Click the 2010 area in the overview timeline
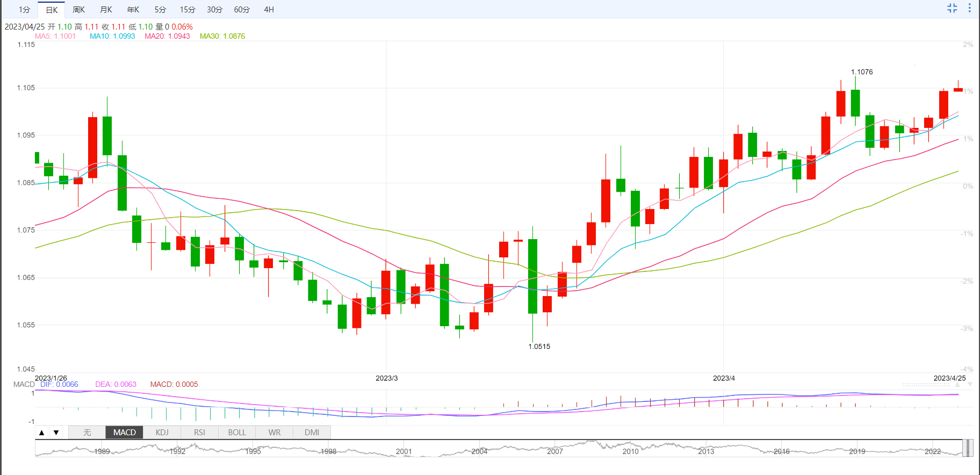The width and height of the screenshot is (980, 475). pos(630,450)
